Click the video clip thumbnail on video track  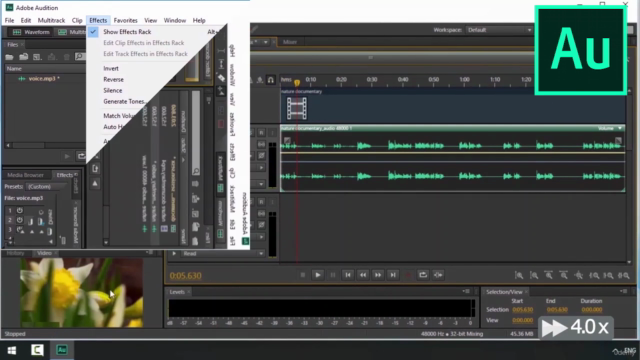pos(297,109)
